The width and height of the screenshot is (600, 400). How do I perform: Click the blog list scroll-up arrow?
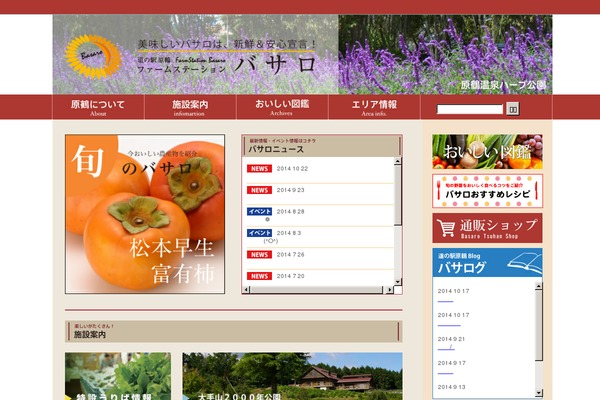539,286
